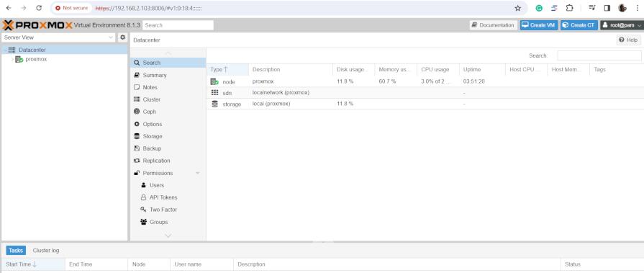Open Users under Permissions

point(168,185)
